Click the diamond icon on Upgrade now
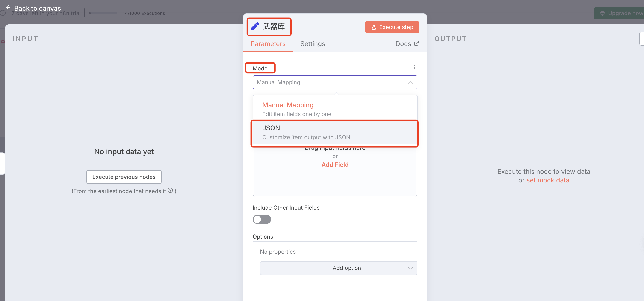Image resolution: width=644 pixels, height=301 pixels. pos(602,13)
